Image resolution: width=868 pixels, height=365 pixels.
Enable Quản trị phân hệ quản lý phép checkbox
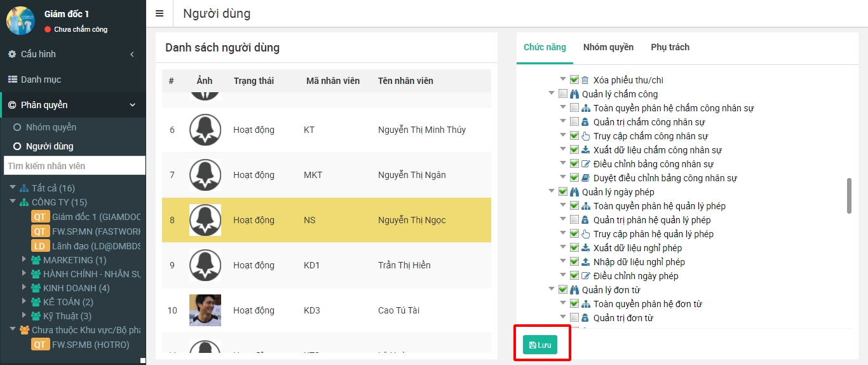tap(574, 220)
